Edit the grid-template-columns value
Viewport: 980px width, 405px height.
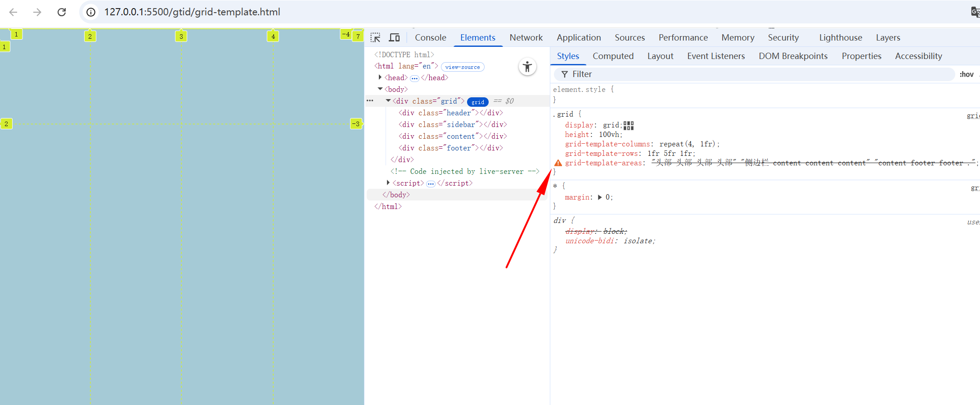(x=688, y=144)
